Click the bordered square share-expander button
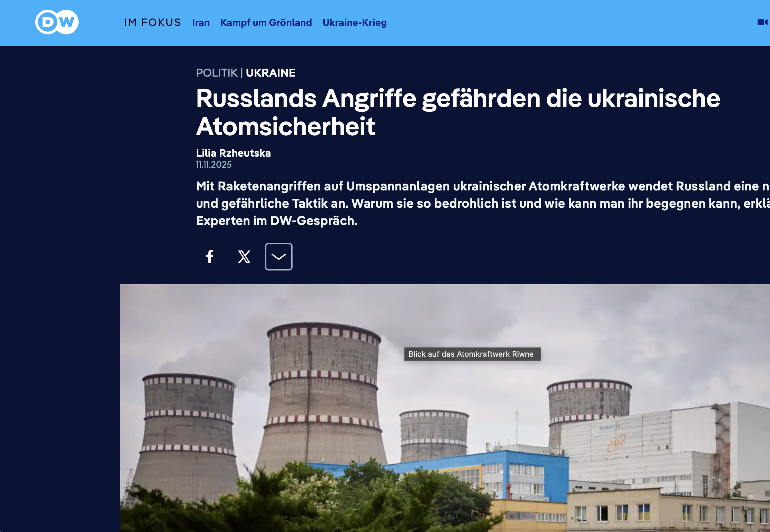 [278, 256]
